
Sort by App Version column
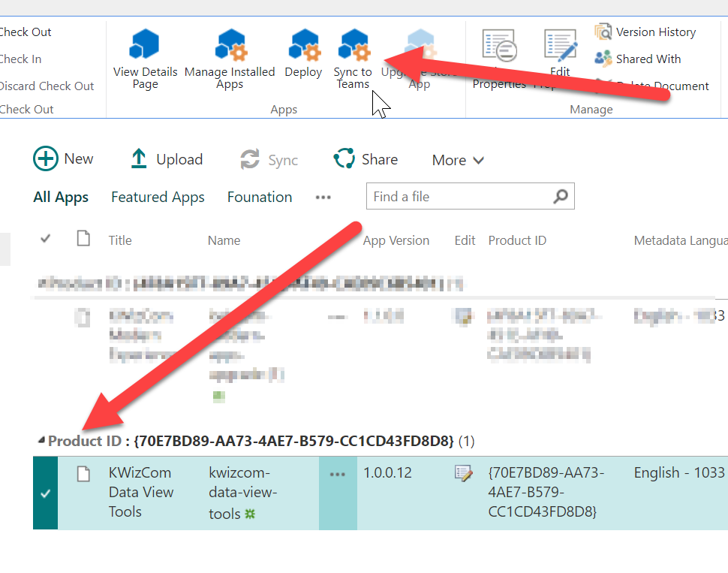[396, 240]
